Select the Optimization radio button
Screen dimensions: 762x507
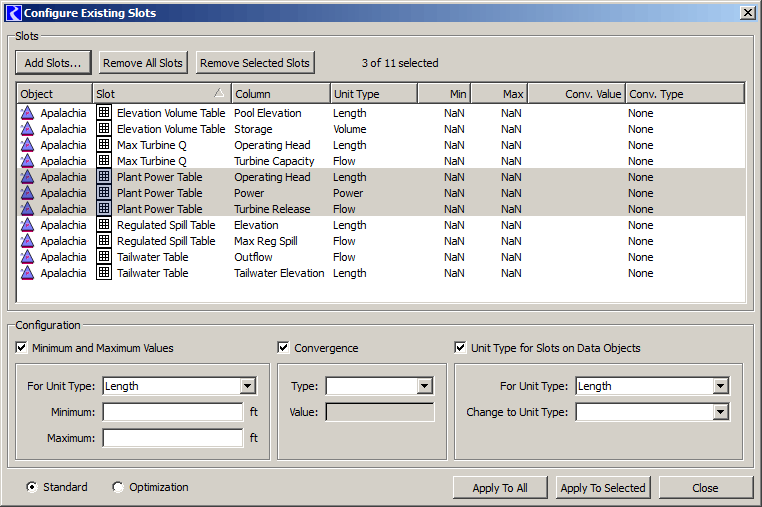pyautogui.click(x=118, y=487)
